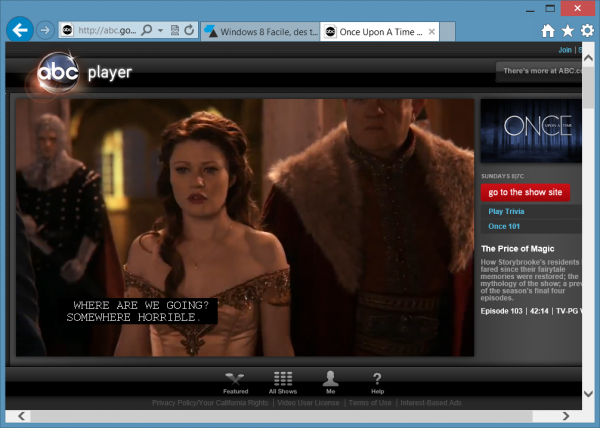Maximize the browser window
Viewport: 600px width, 428px height.
click(x=550, y=8)
